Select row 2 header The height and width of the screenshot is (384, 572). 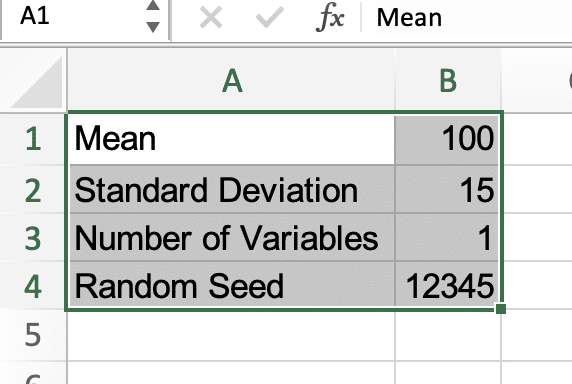[33, 189]
